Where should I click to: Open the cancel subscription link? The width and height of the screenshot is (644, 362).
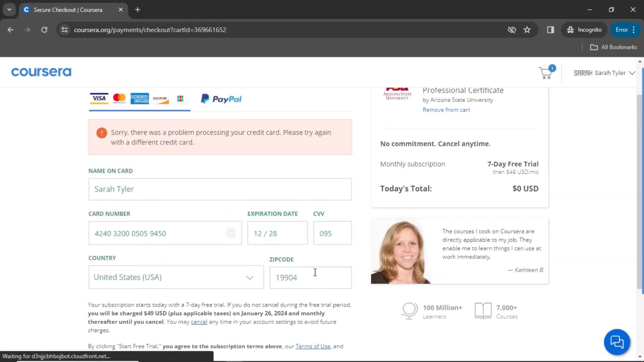click(x=199, y=322)
